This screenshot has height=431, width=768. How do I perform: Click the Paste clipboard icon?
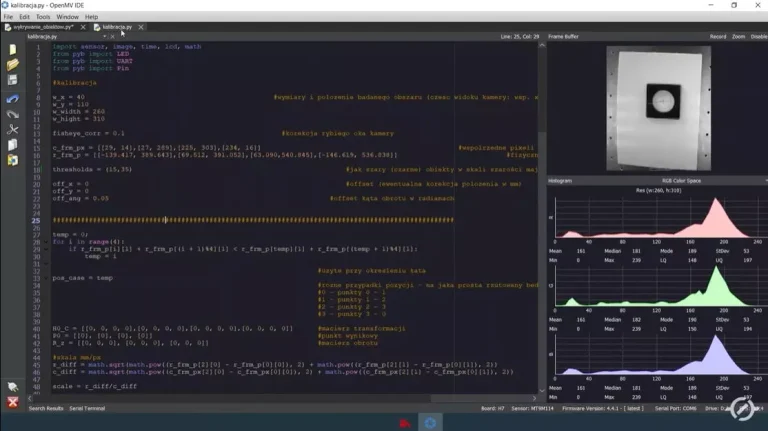click(12, 162)
